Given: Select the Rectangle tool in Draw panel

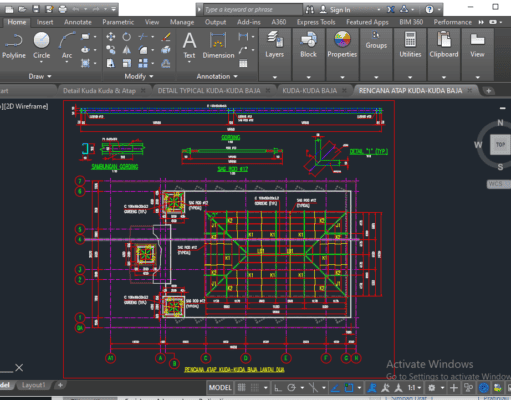Looking at the screenshot, I should (x=85, y=37).
